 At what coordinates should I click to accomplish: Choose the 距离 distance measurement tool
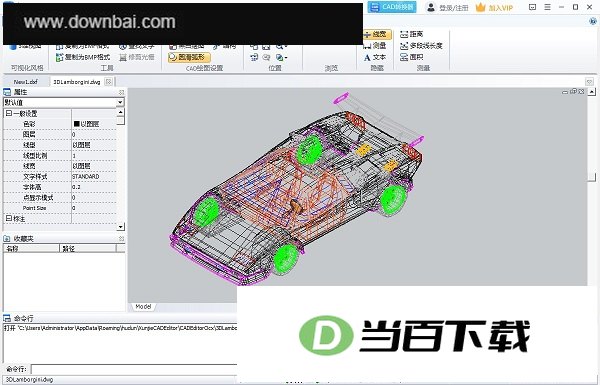click(411, 34)
